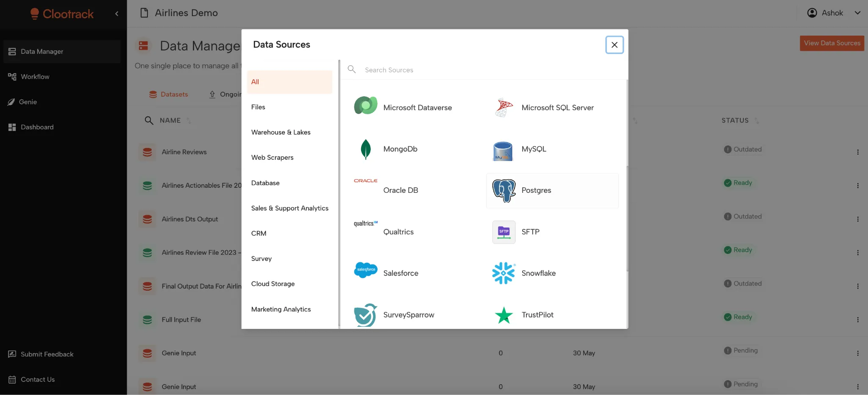Viewport: 868px width, 395px height.
Task: Click the MySQL database icon
Action: tap(503, 151)
